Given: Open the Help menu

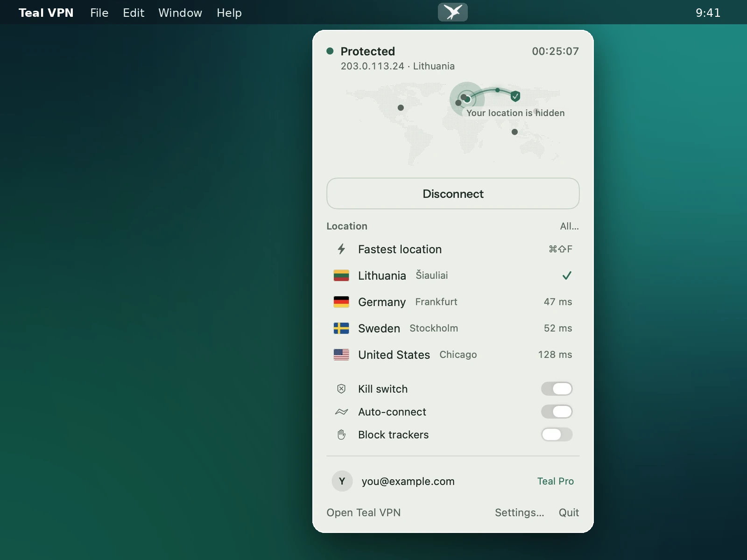Looking at the screenshot, I should [229, 13].
